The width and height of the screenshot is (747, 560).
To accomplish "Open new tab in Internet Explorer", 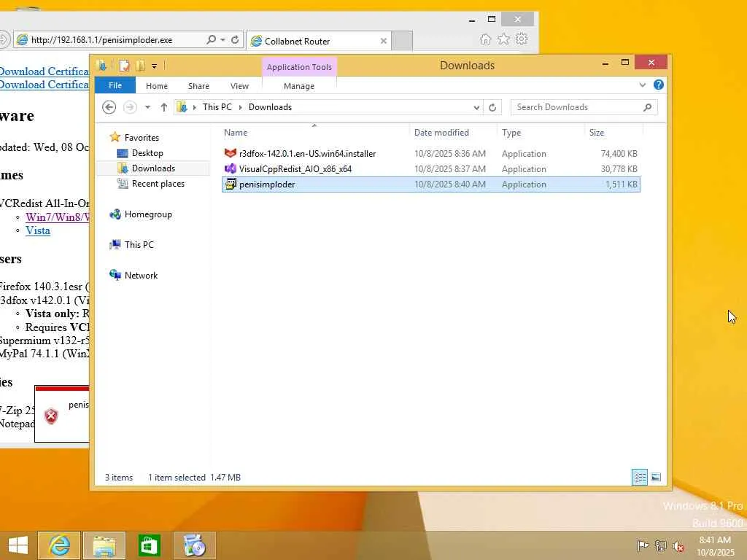I will click(x=403, y=41).
